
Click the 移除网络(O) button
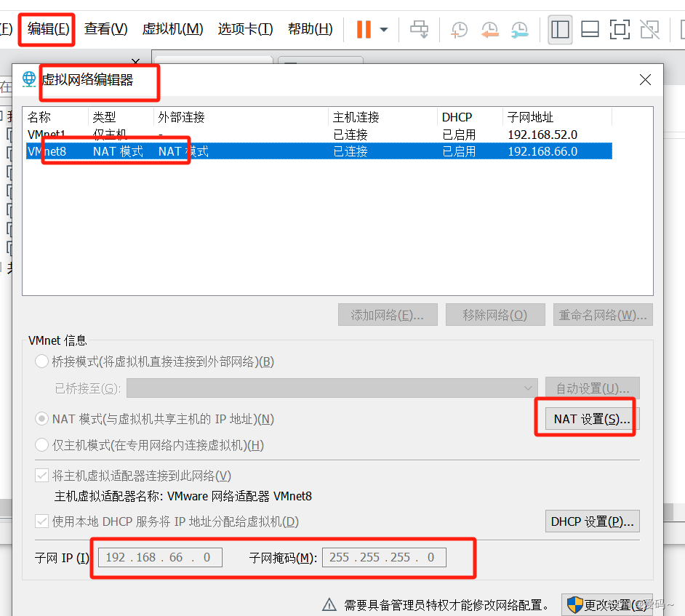(x=495, y=315)
